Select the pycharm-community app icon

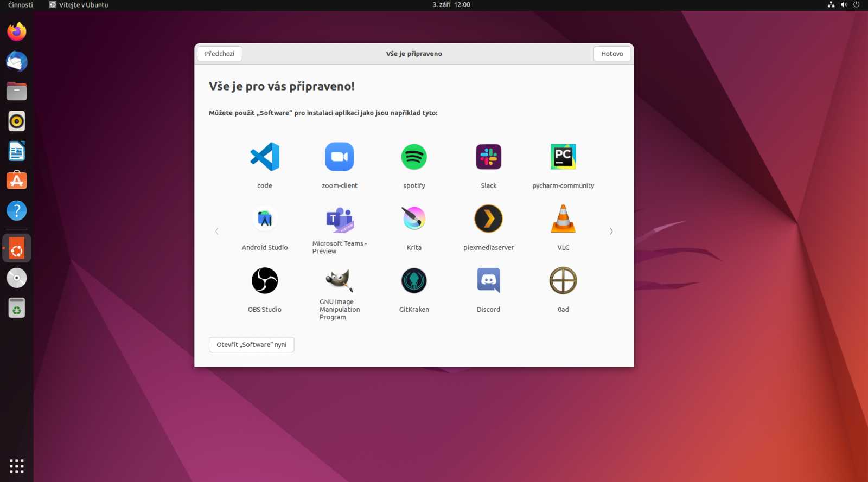click(563, 157)
